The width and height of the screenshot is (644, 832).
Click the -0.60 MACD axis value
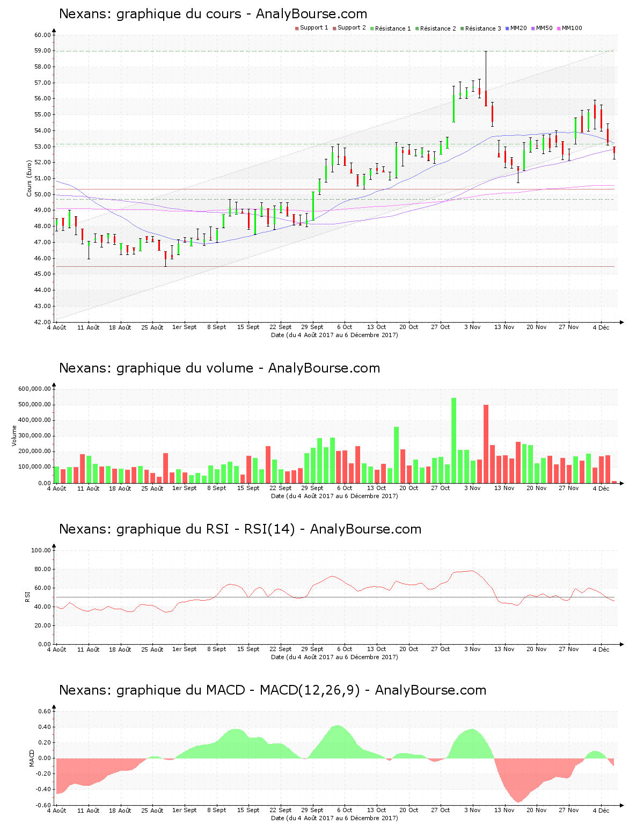pos(43,805)
